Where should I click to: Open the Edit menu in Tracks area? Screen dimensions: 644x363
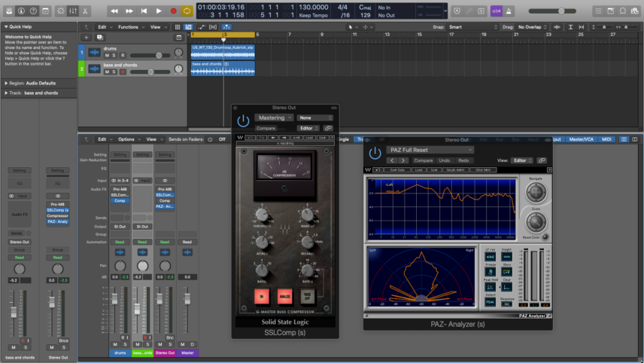(105, 27)
